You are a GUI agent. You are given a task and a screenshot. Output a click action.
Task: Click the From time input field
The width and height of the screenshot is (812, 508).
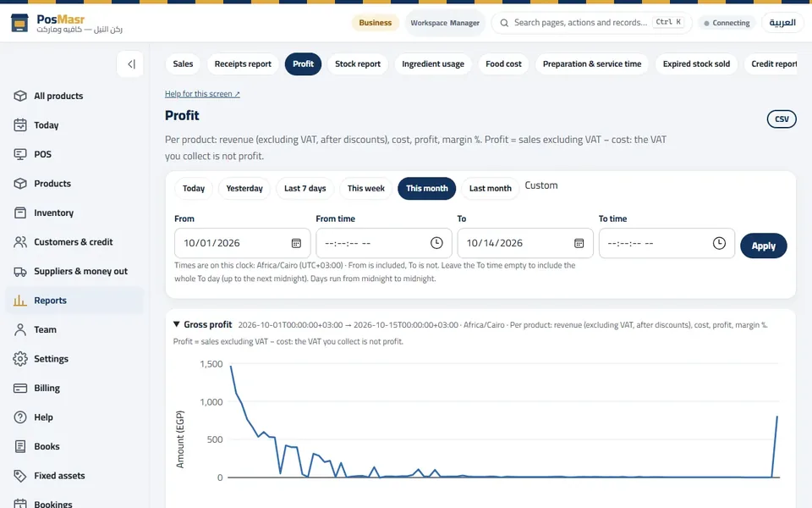384,243
